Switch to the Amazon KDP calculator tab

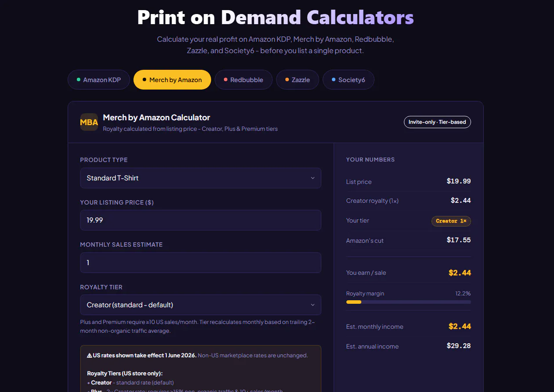pyautogui.click(x=99, y=80)
